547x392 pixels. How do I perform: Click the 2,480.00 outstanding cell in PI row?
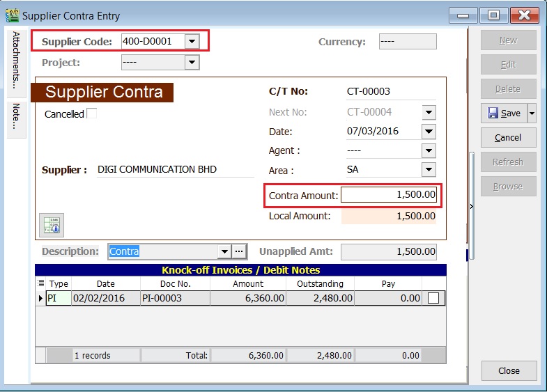point(320,298)
